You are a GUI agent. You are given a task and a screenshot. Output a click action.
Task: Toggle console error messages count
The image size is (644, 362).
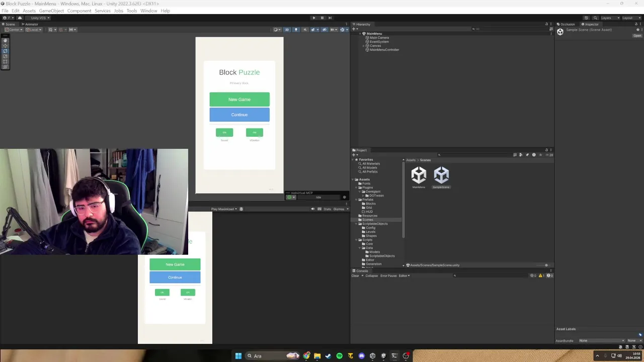tap(549, 276)
